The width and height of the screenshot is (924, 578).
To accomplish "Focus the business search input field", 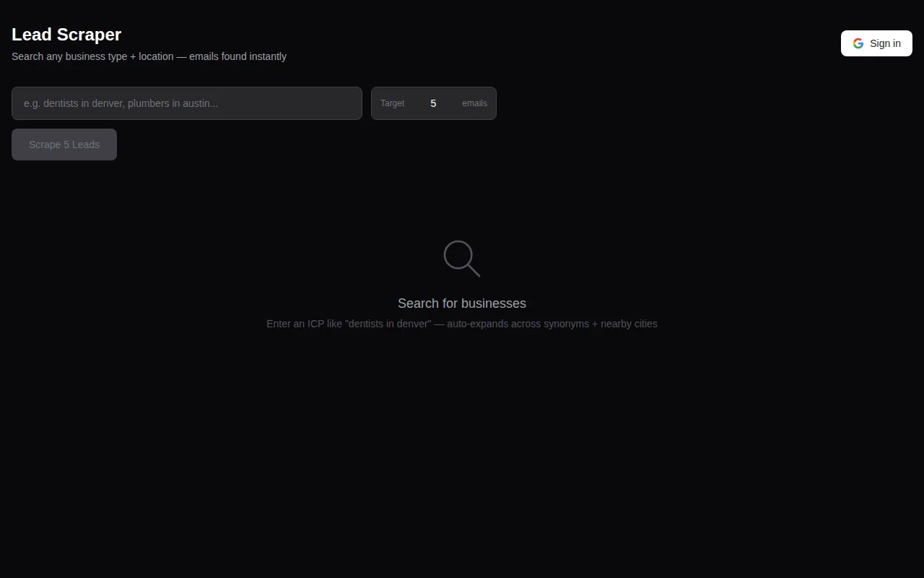I will tap(187, 103).
